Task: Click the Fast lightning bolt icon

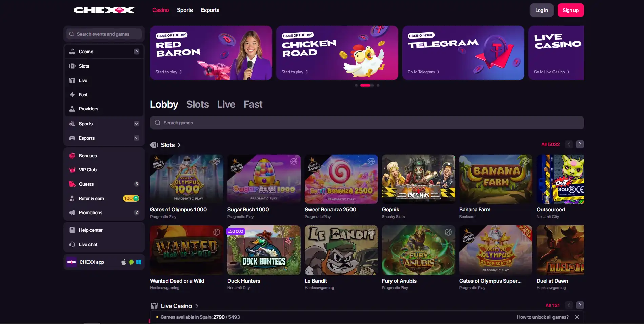Action: pyautogui.click(x=72, y=95)
